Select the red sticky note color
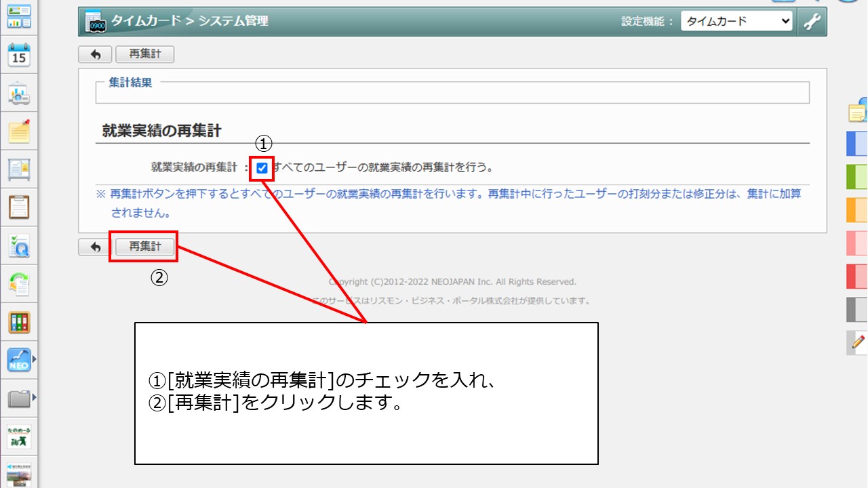The height and width of the screenshot is (488, 868). [x=857, y=277]
